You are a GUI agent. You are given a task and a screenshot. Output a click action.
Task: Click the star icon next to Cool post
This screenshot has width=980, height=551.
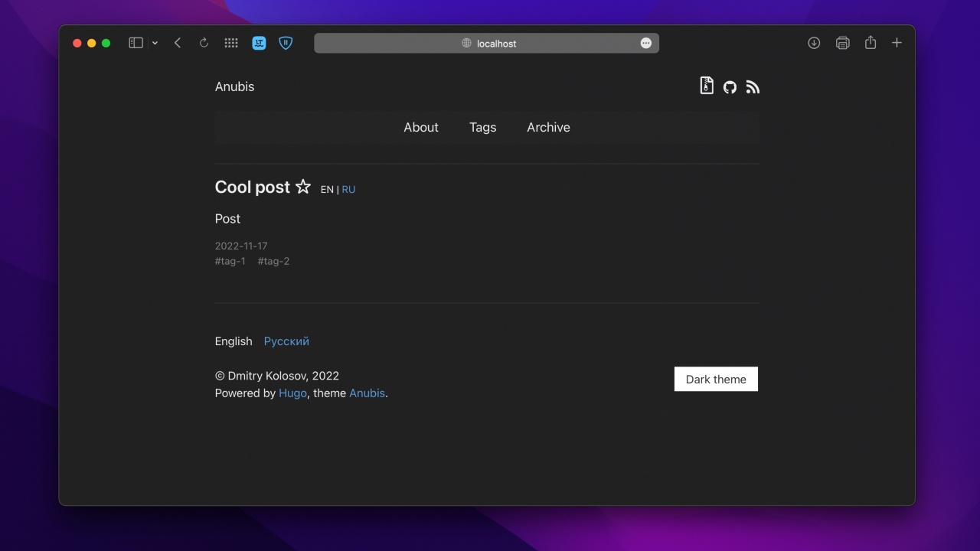[x=303, y=187]
